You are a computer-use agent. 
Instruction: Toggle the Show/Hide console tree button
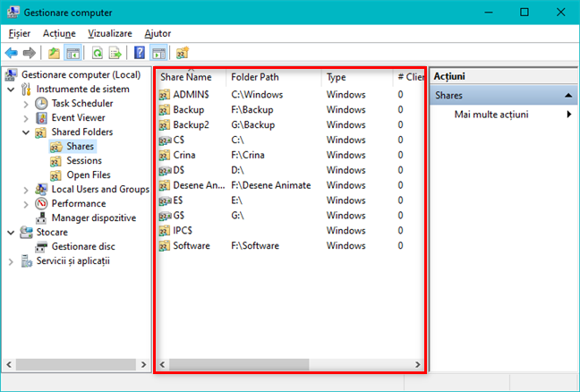click(72, 53)
